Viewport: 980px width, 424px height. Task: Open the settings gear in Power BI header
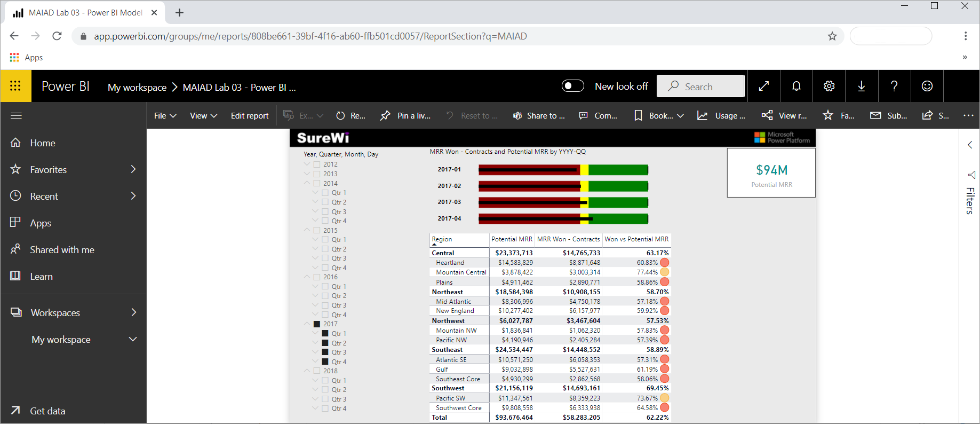[x=829, y=86]
